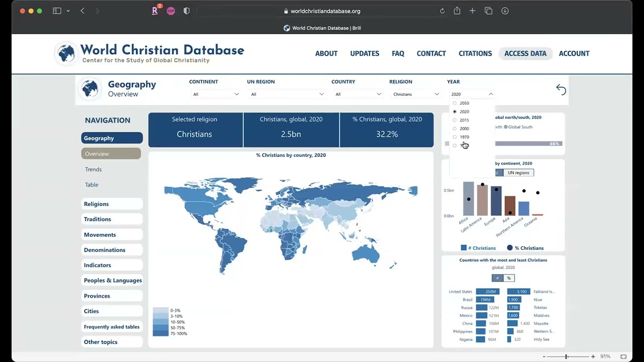This screenshot has height=362, width=644.
Task: Click the Readwise R extension icon
Action: (155, 11)
